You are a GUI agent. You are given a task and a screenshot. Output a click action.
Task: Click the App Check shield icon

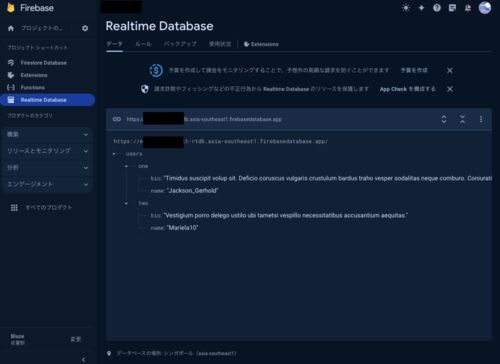(144, 89)
